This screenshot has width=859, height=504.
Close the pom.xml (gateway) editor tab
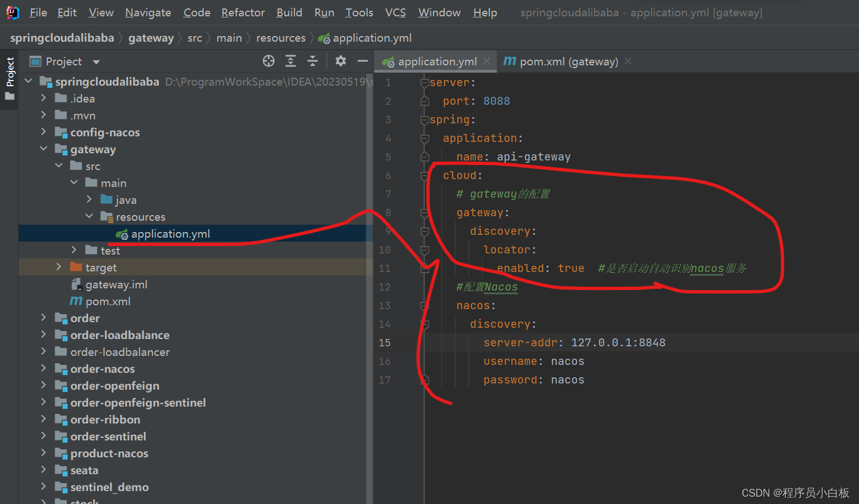tap(628, 61)
